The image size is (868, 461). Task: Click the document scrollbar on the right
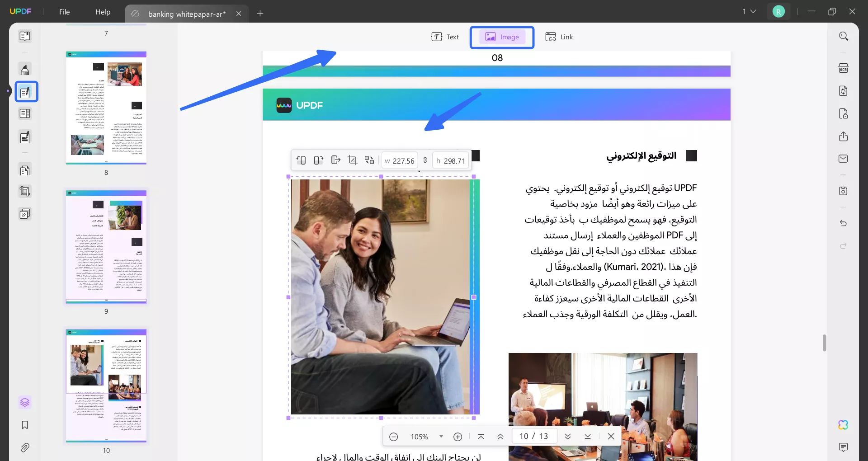824,343
